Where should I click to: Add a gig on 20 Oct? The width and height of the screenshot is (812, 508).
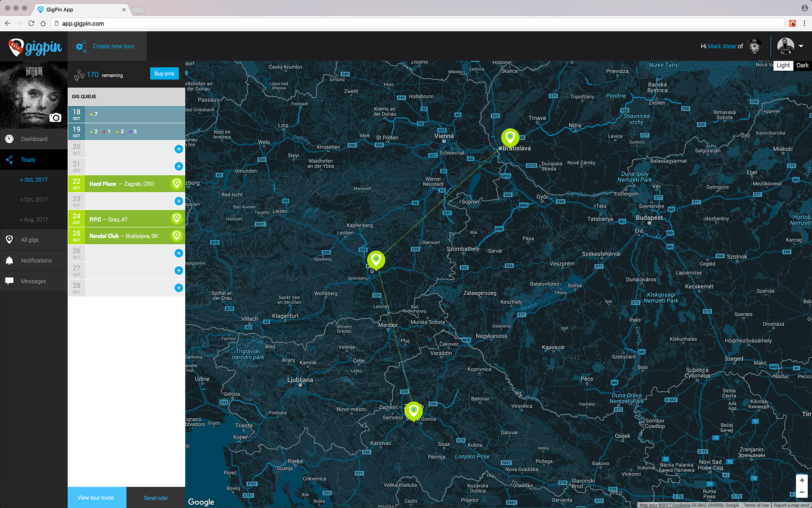pos(178,149)
